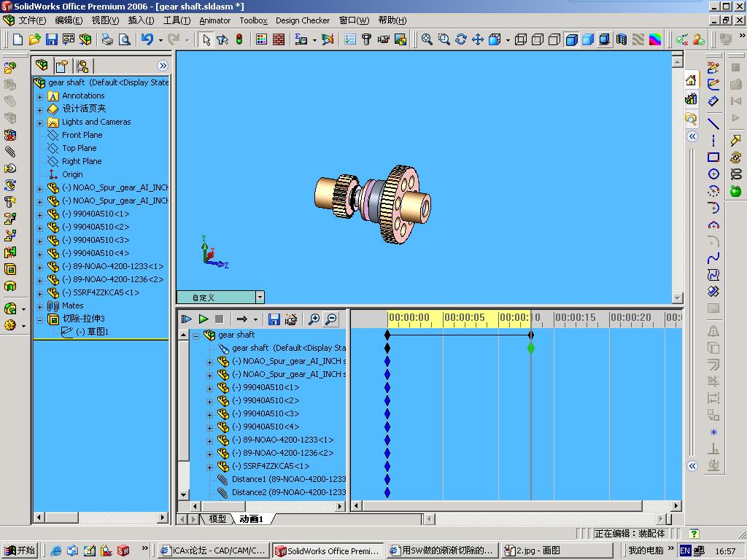Open the Toolbox menu
The height and width of the screenshot is (560, 747).
click(x=253, y=20)
